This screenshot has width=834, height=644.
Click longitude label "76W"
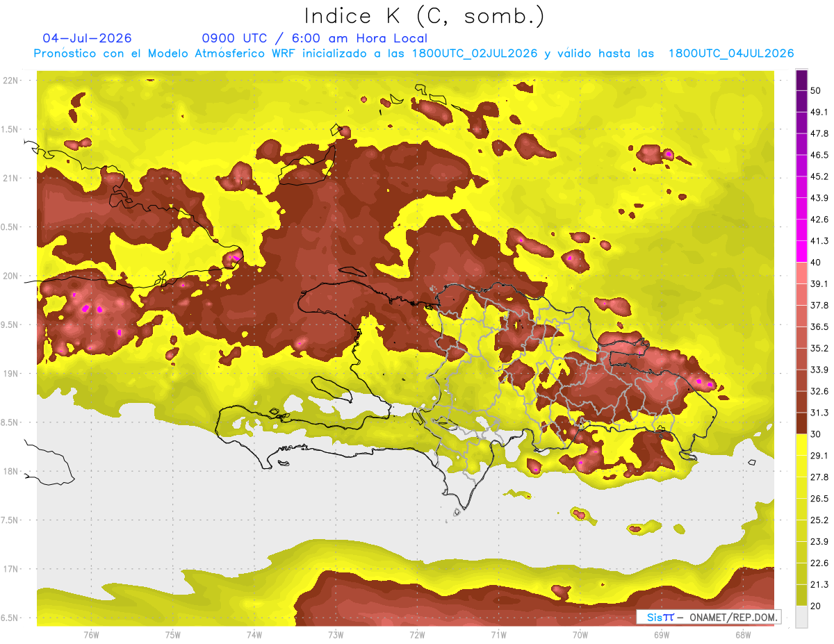point(91,635)
